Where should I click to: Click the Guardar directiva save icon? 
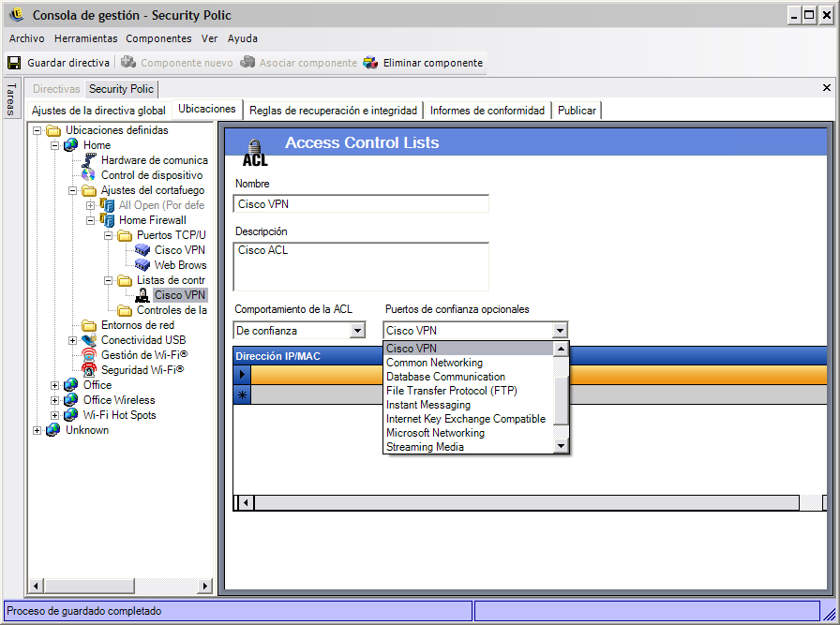14,63
